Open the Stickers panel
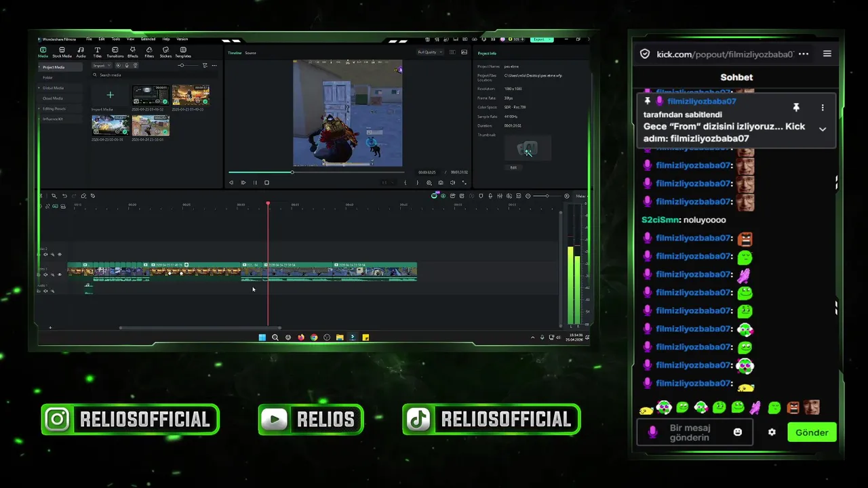This screenshot has width=868, height=488. (165, 52)
